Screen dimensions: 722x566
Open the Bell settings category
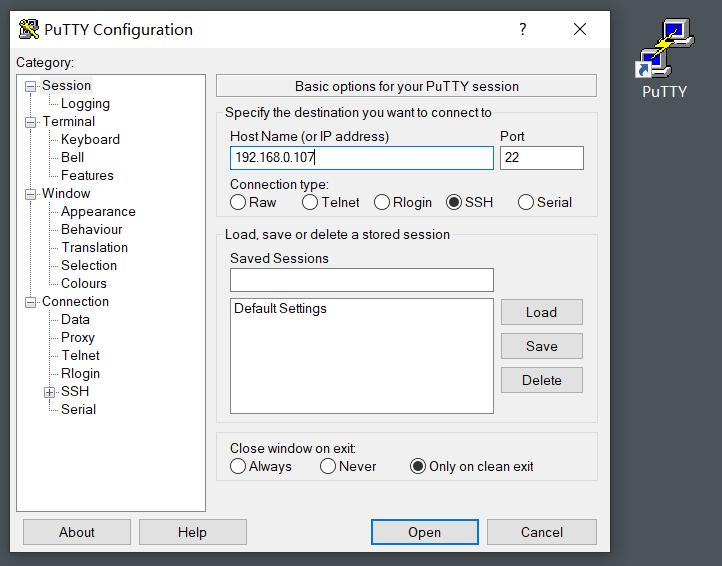tap(72, 158)
